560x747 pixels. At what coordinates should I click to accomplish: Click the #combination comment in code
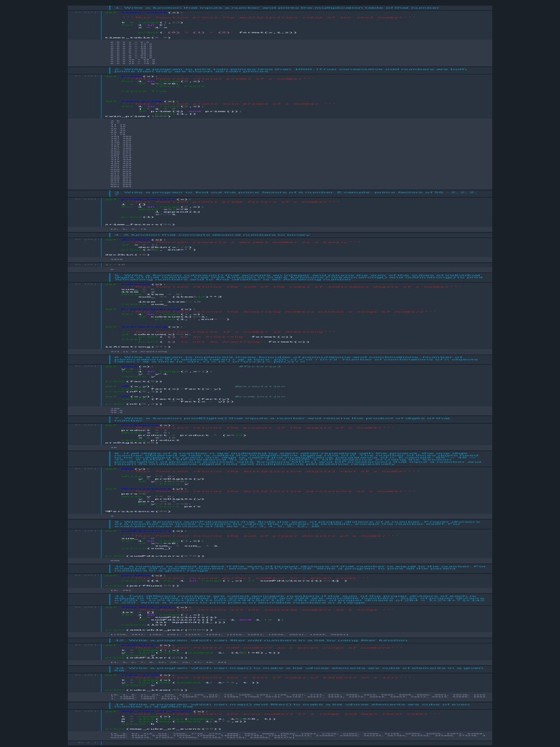pos(260,396)
